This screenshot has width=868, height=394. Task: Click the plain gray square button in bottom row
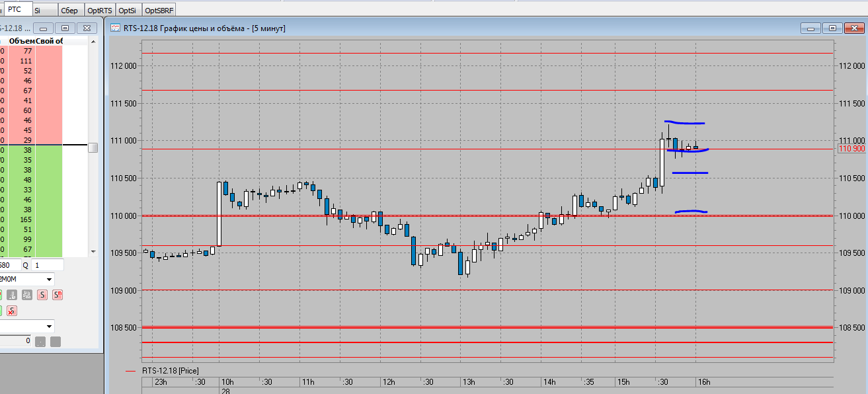tap(56, 342)
